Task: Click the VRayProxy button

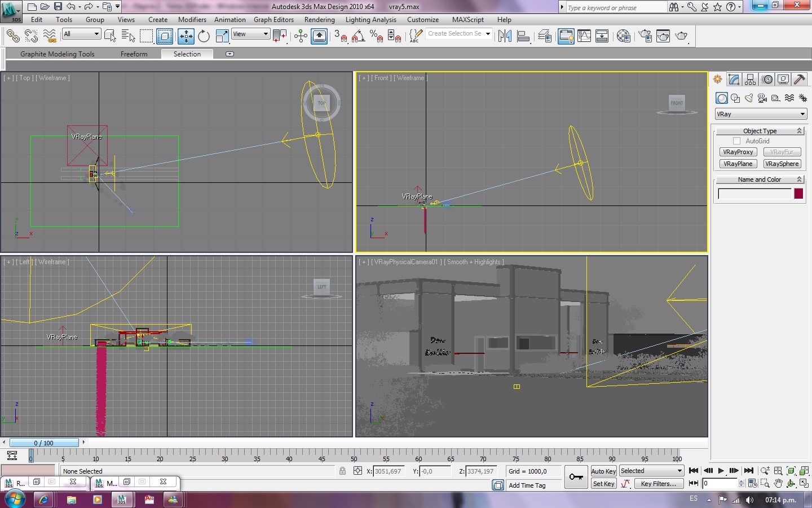Action: (x=738, y=152)
